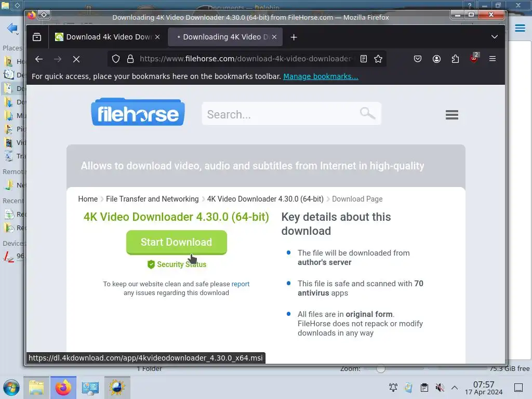Open the Extensions puzzle icon

(455, 59)
